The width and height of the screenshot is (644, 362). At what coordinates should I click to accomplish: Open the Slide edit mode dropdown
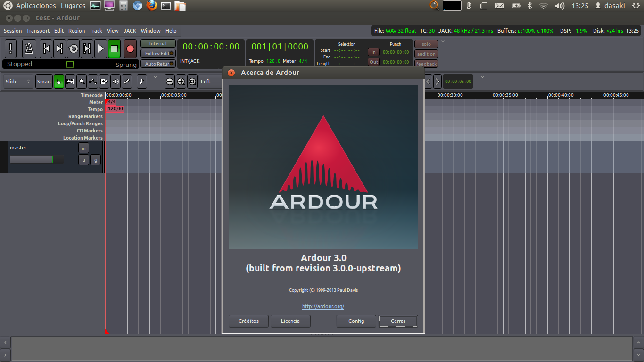[18, 82]
